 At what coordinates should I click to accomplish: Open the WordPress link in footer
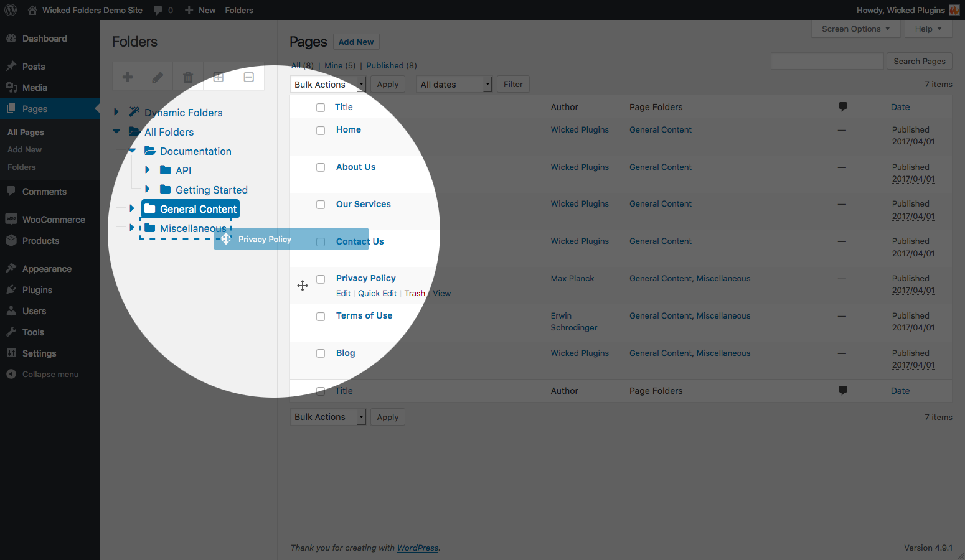[x=418, y=548]
